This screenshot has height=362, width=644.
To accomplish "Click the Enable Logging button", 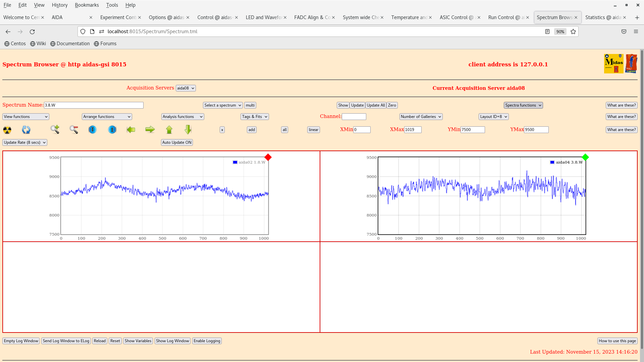I will point(207,341).
